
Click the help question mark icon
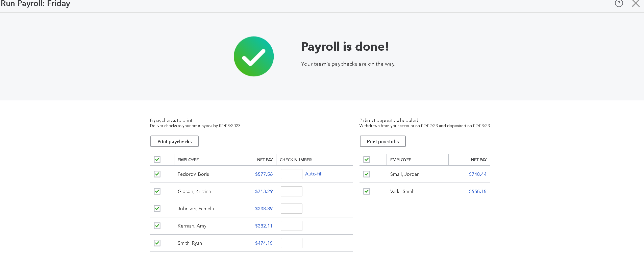tap(619, 3)
